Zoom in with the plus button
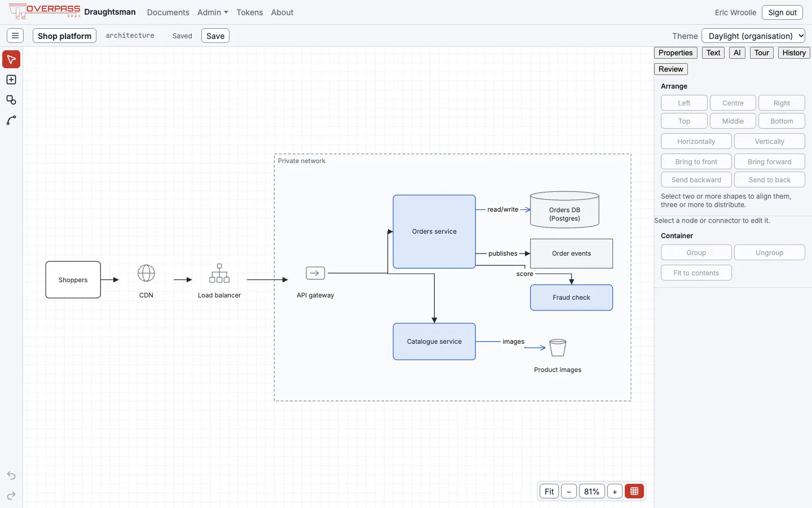Image resolution: width=812 pixels, height=508 pixels. (615, 491)
